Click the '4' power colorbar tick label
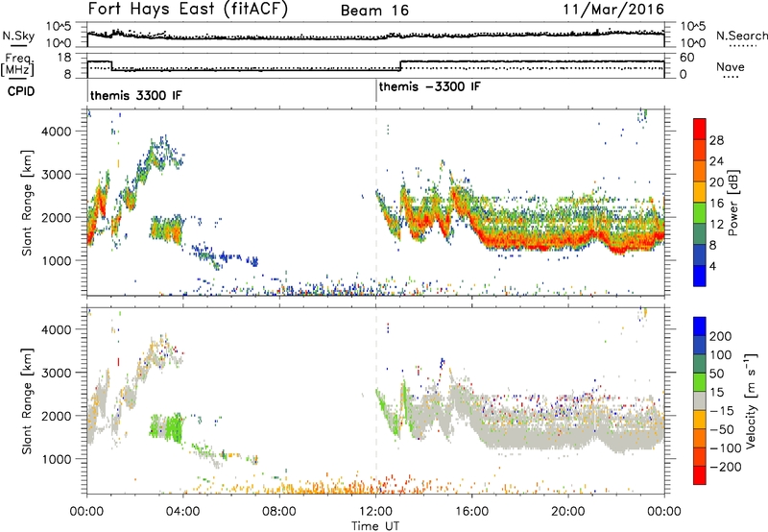Viewport: 768px width, 532px height. pos(712,266)
